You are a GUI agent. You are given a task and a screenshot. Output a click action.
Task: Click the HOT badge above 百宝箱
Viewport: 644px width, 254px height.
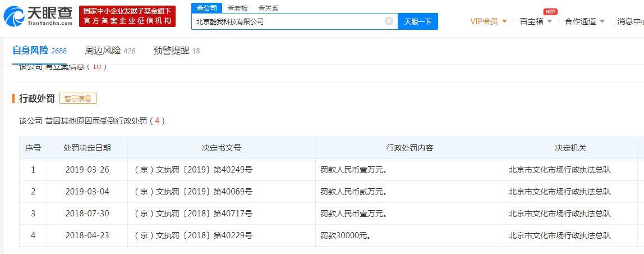click(x=550, y=12)
